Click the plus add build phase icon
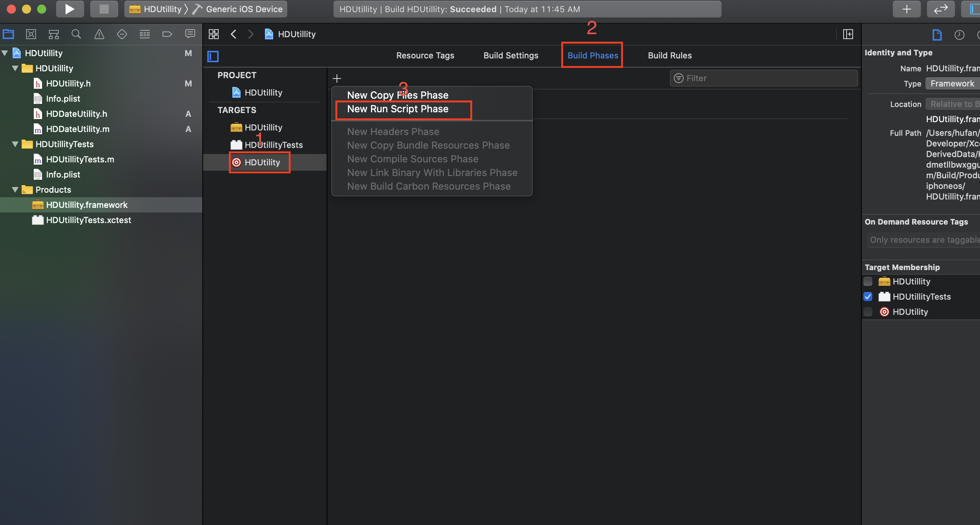Screen dimensions: 980x525 (x=337, y=79)
